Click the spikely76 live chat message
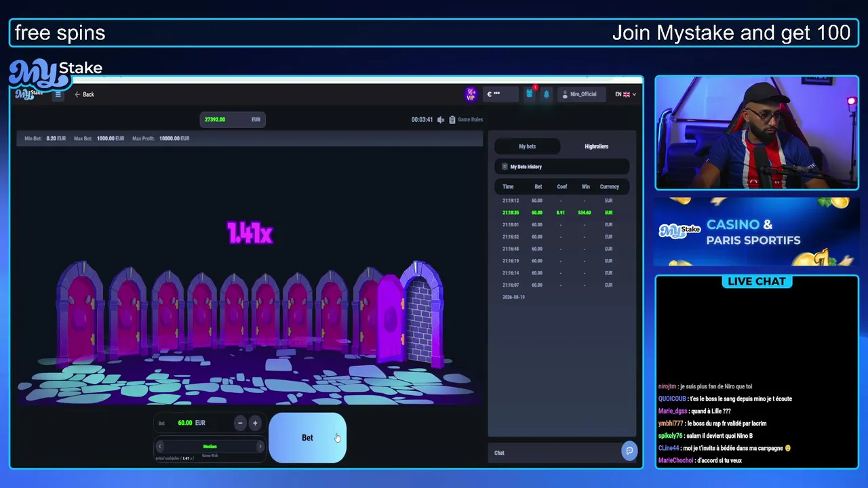 click(705, 436)
